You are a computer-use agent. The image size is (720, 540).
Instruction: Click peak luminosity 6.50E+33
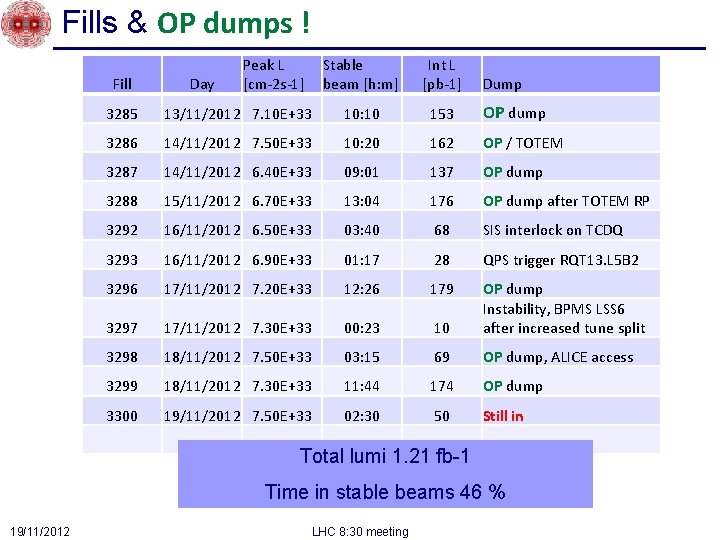click(x=282, y=230)
